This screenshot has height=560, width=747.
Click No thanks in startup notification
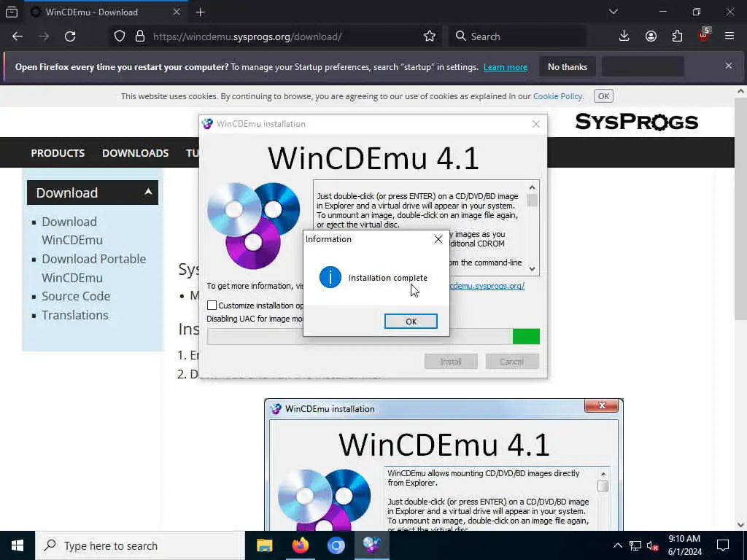point(568,67)
